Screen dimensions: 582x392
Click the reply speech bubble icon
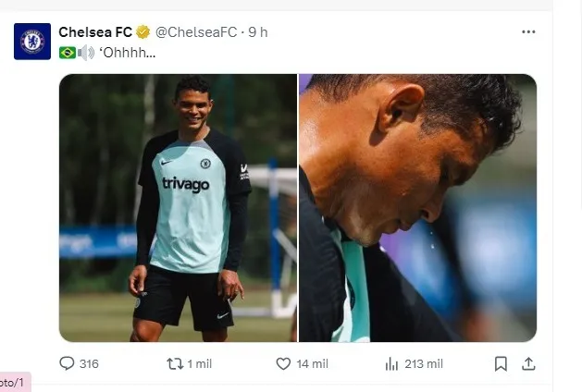[67, 363]
